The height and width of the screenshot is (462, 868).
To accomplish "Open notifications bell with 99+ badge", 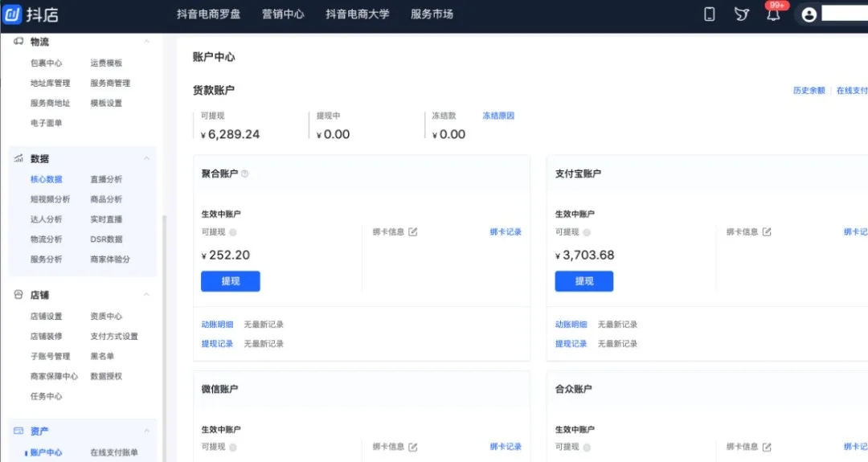I will coord(773,14).
